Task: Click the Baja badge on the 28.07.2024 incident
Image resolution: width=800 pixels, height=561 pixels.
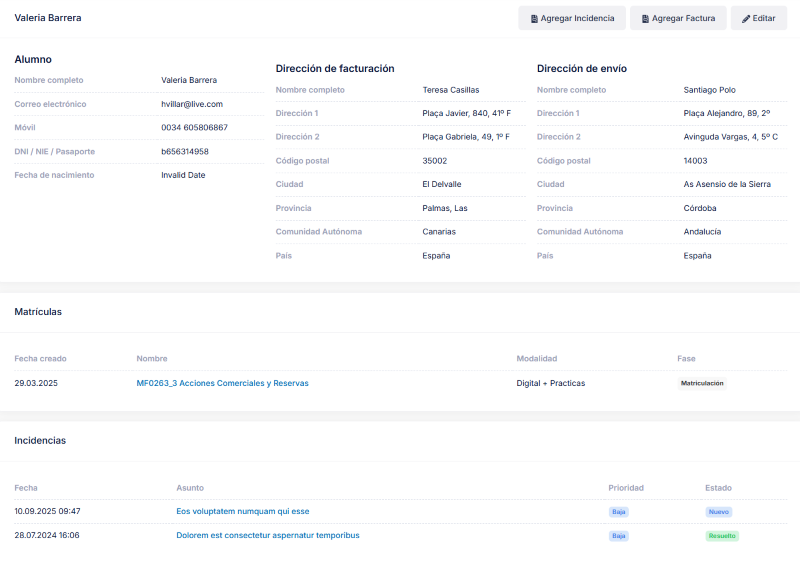Action: point(619,535)
